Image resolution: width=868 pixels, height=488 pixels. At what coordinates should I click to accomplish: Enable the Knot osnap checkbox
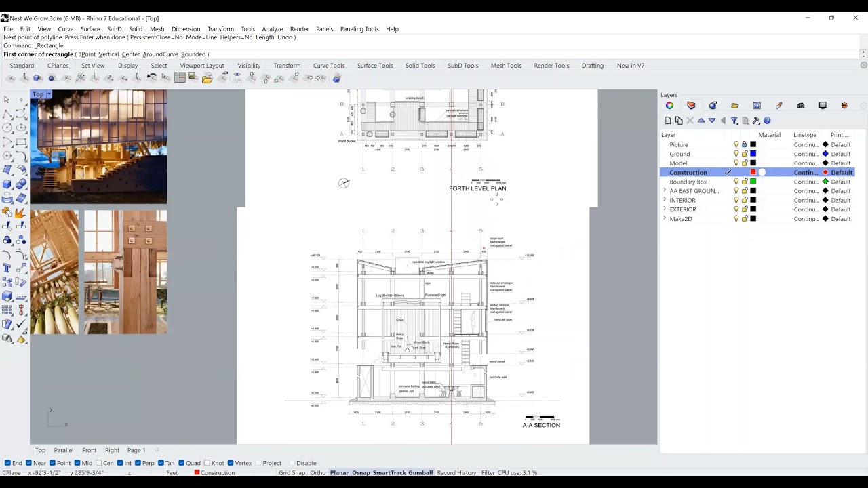pos(207,463)
